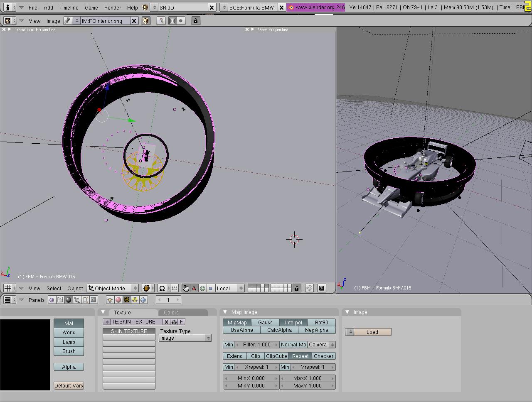Image resolution: width=532 pixels, height=402 pixels.
Task: Open the Help menu
Action: [x=133, y=7]
